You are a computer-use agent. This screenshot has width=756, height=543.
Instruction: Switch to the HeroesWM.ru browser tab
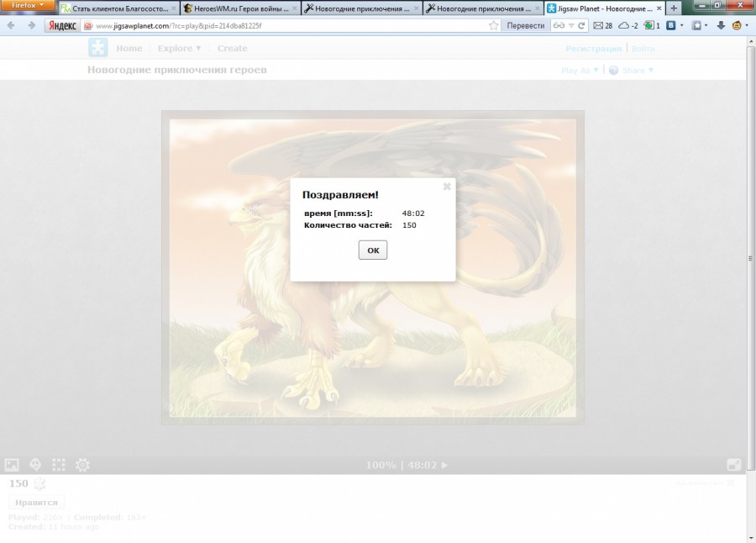click(x=239, y=8)
